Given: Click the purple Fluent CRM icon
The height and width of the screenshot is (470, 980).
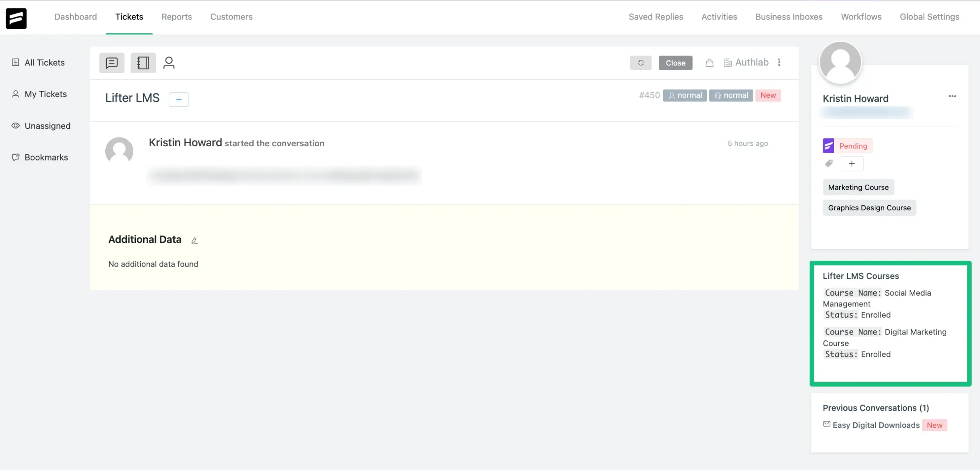Looking at the screenshot, I should [x=828, y=146].
